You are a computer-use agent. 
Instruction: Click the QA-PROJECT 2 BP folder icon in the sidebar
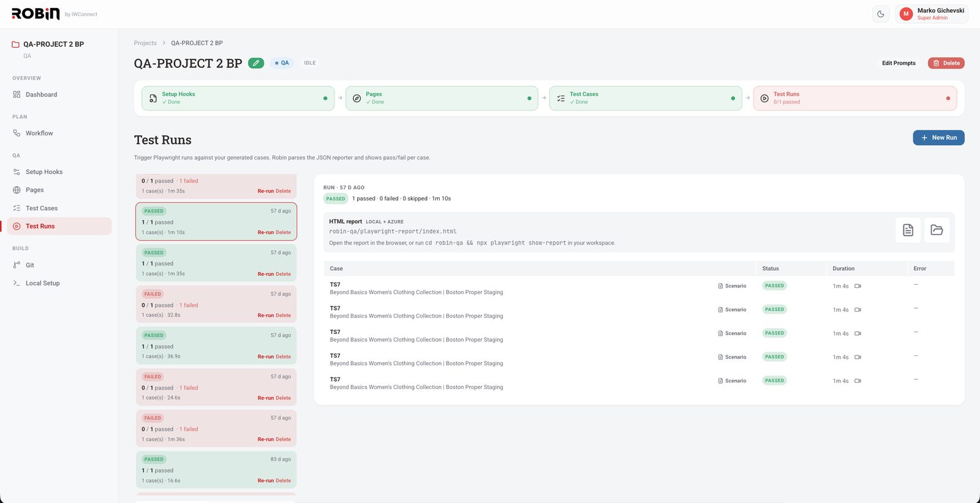(x=16, y=44)
